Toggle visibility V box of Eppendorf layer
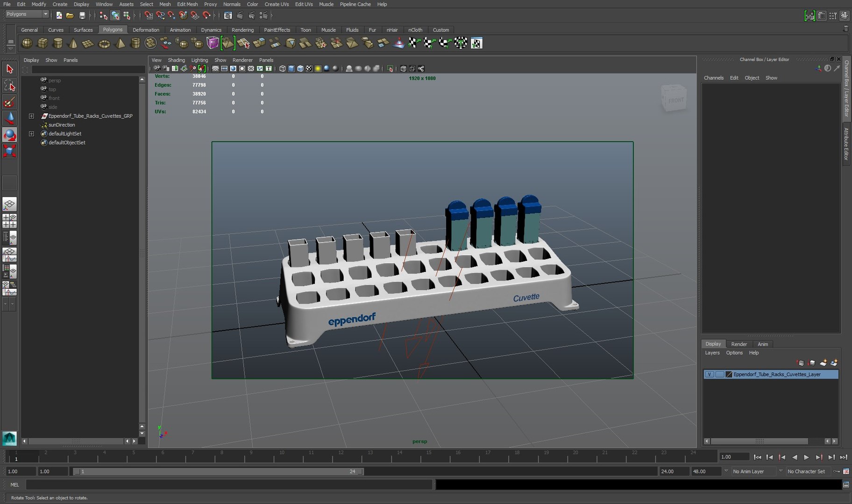Screen dimensions: 852x504 click(709, 374)
